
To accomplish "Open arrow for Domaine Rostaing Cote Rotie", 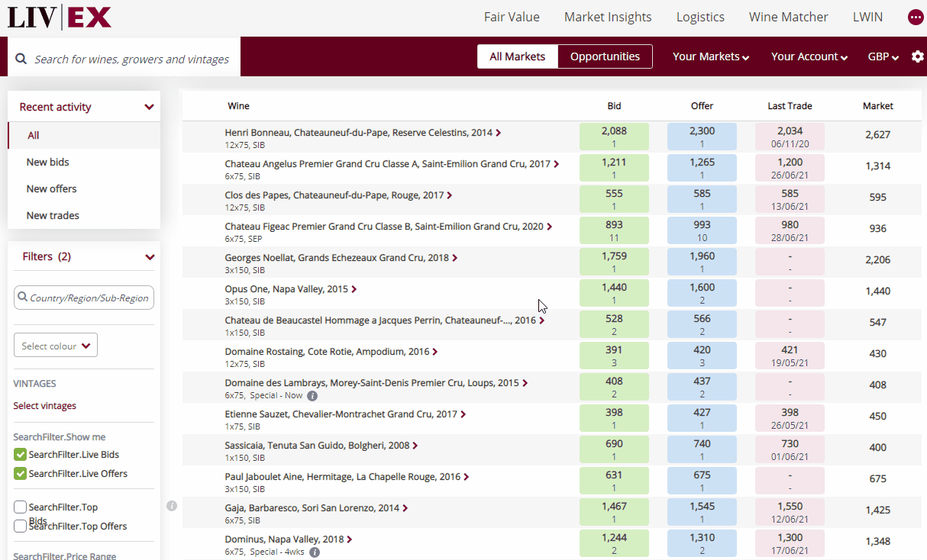I will (435, 352).
